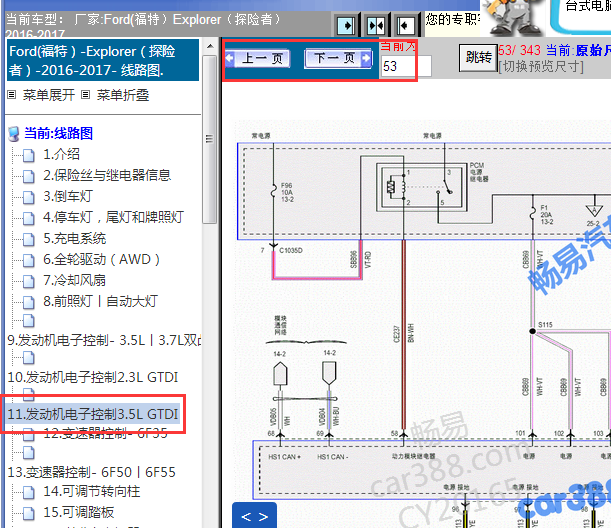Click the HS1 CAN + pin label

click(x=284, y=457)
